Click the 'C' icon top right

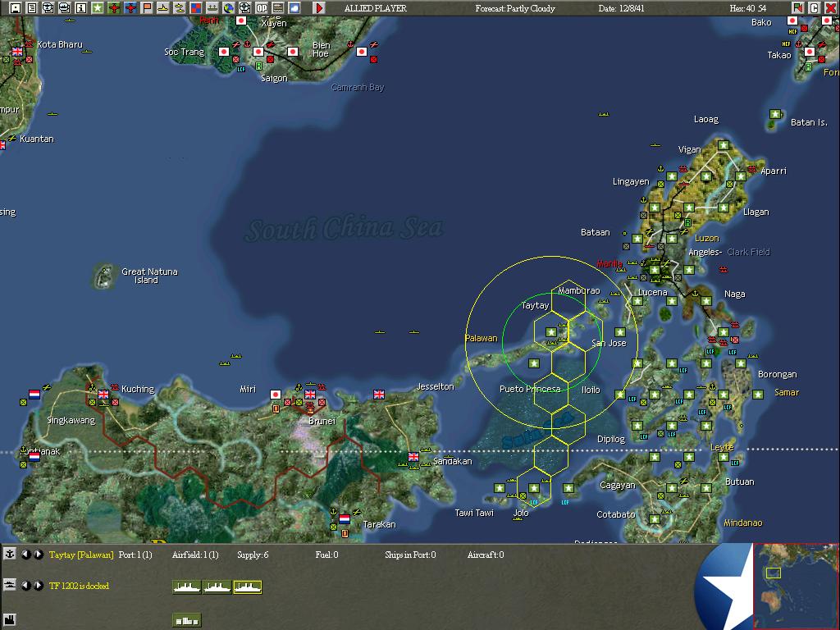point(814,7)
